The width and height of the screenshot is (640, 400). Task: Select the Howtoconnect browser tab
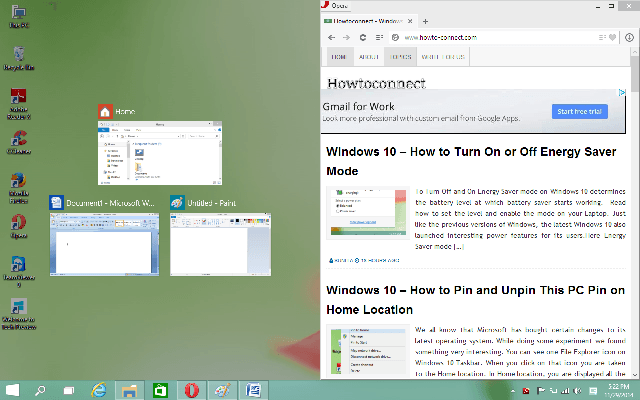[368, 21]
